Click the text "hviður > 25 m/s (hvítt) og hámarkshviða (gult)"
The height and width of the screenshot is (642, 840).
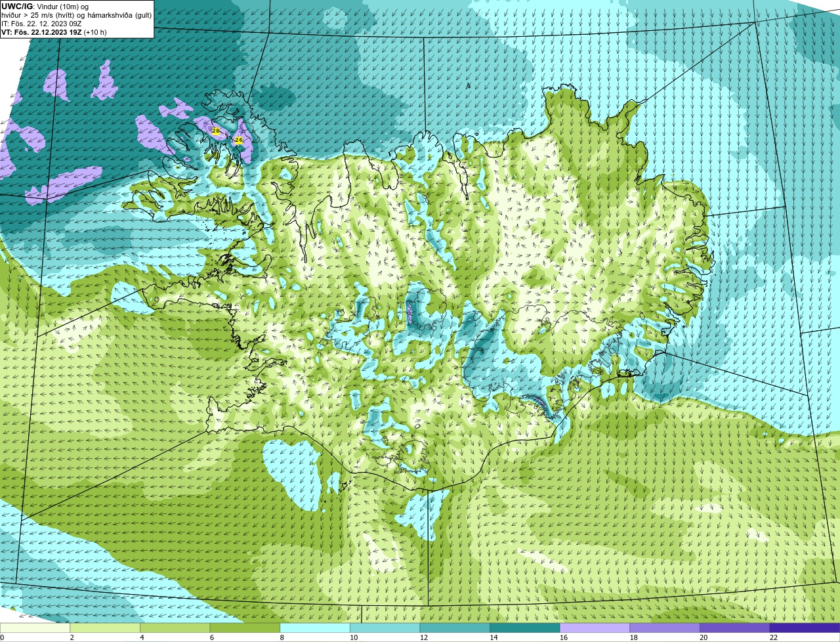coord(76,14)
